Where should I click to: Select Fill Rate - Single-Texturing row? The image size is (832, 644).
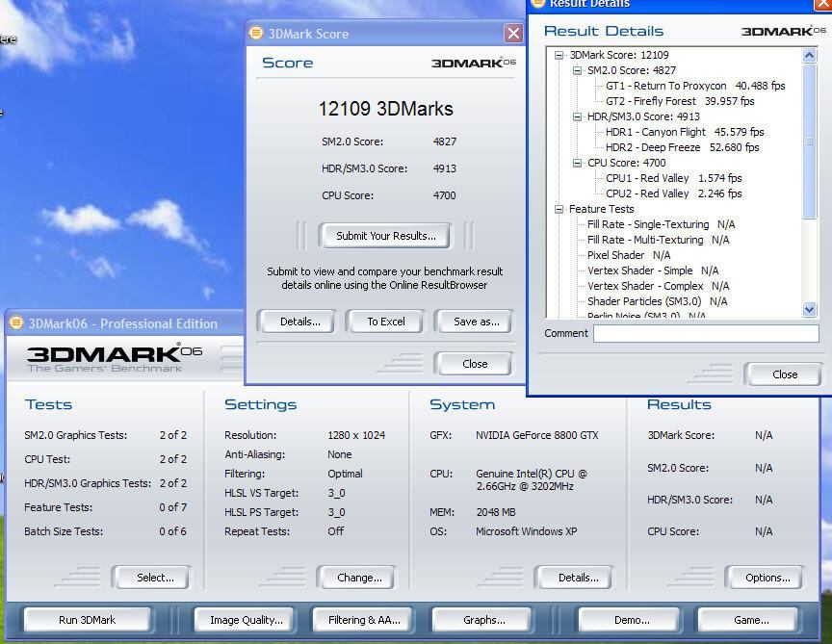662,224
